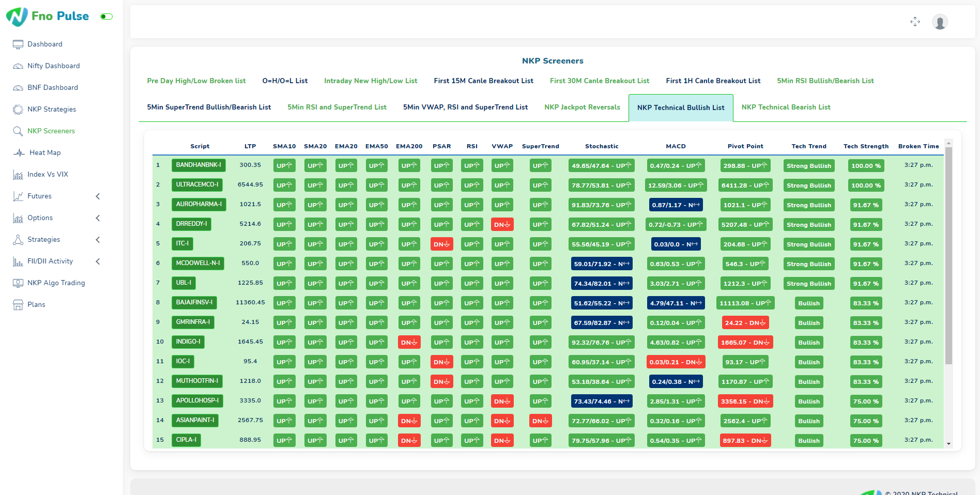Click the Plans store icon

[18, 305]
